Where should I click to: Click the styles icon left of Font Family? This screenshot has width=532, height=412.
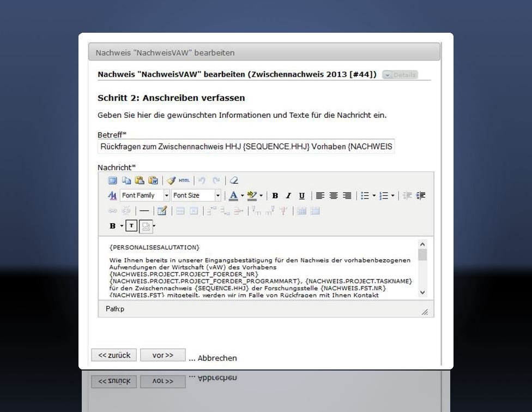click(112, 195)
